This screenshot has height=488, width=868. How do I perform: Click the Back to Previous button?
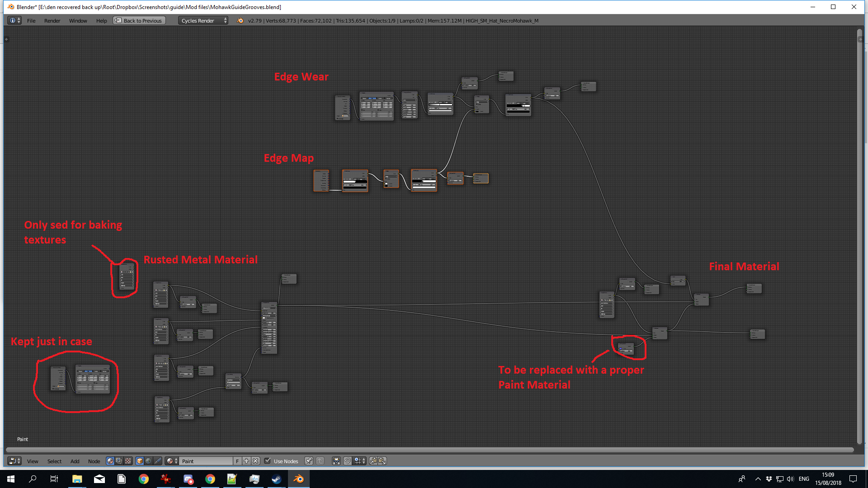coord(139,21)
